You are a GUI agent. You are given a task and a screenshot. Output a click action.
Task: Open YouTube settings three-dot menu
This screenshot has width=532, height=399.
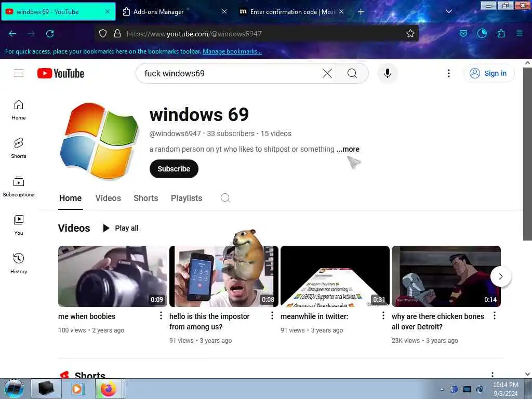[x=448, y=73]
